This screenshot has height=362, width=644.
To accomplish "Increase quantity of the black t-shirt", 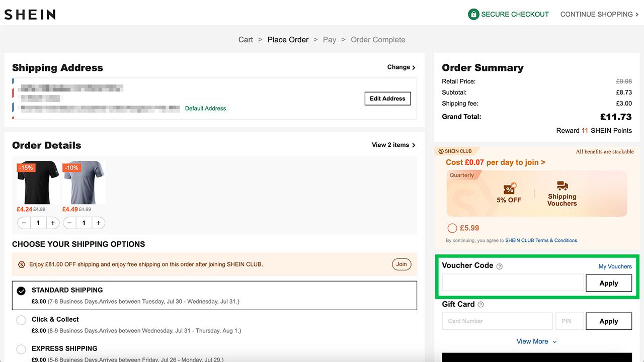I will [x=53, y=223].
